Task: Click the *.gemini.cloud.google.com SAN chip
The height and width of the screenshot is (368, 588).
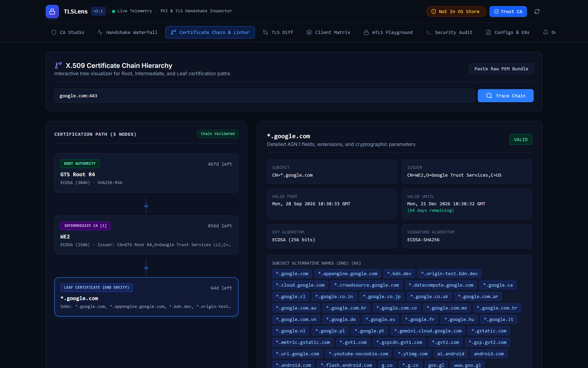Action: pyautogui.click(x=428, y=331)
